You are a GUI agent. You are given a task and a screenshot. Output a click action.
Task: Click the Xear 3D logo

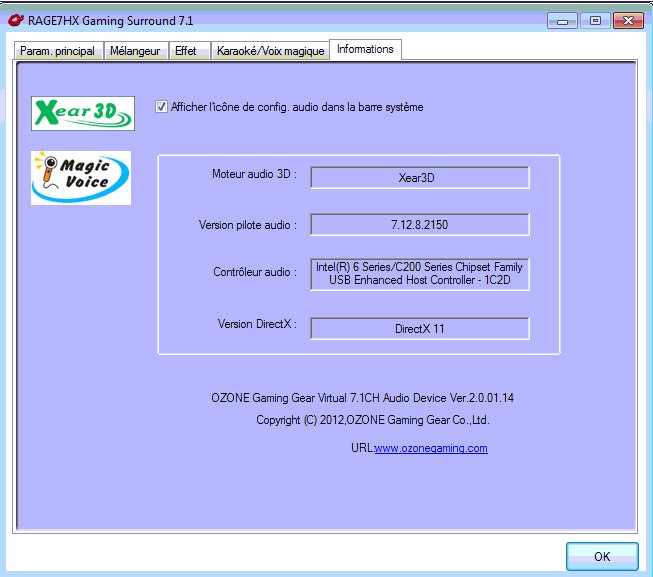83,113
